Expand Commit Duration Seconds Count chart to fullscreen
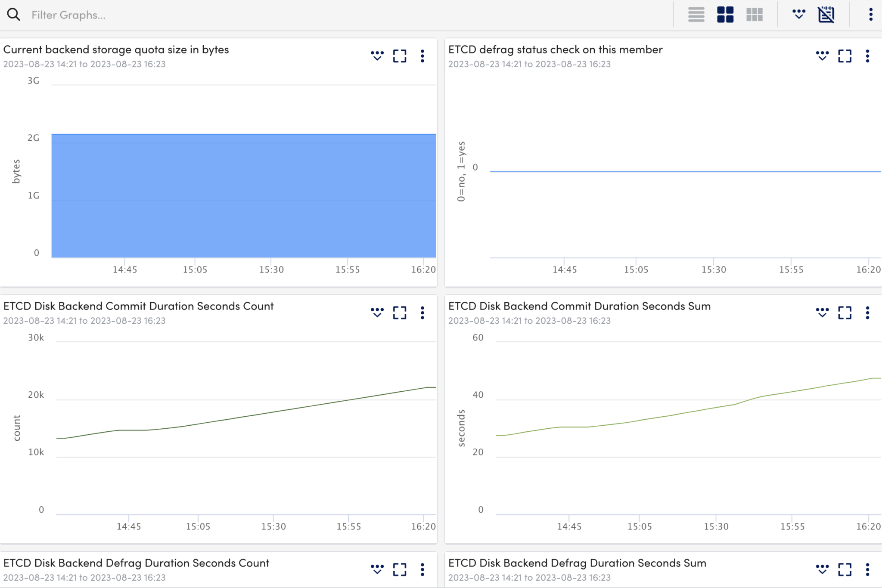The image size is (882, 588). coord(399,313)
